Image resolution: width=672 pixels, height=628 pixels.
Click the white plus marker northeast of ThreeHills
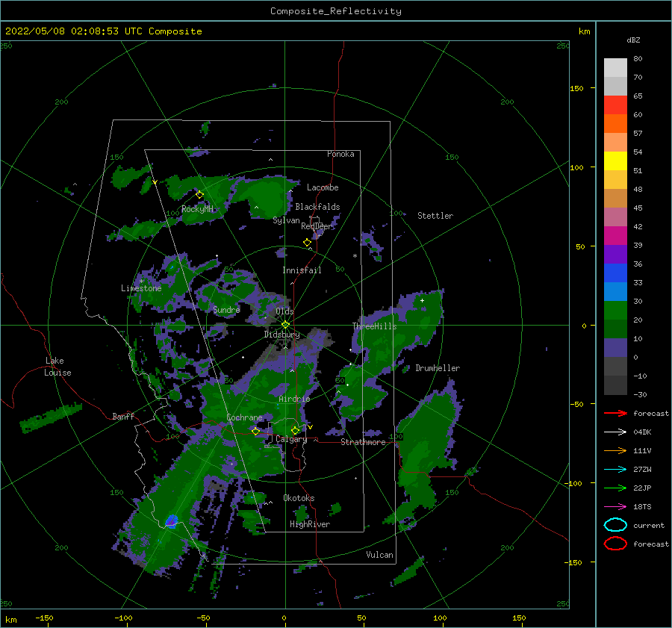pyautogui.click(x=422, y=300)
